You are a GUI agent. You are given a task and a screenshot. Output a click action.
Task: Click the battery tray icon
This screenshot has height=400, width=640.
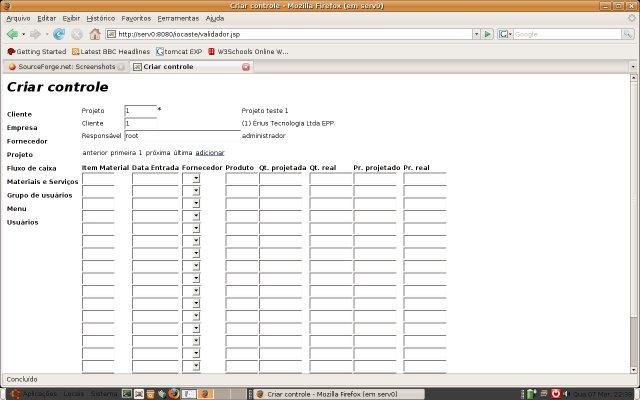tap(531, 394)
